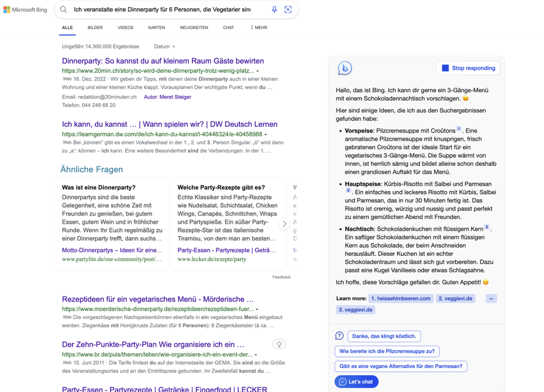Expand the moerderische-dinnerparty.de URL dropdown arrow
This screenshot has height=392, width=544.
(x=257, y=309)
